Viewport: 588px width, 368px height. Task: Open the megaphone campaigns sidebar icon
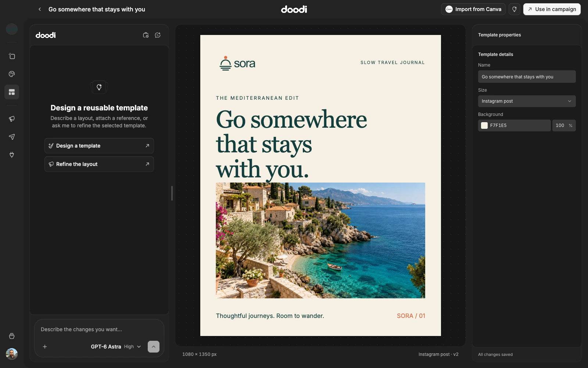12,119
